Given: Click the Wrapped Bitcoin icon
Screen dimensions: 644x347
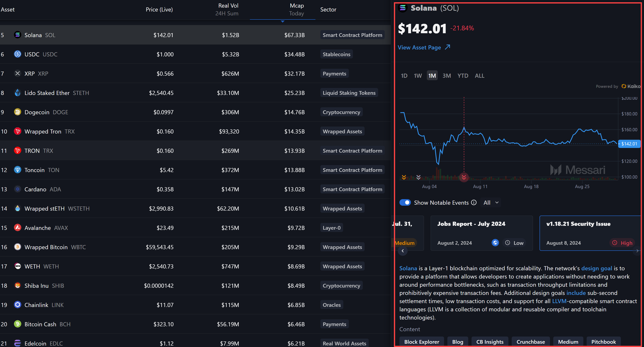Looking at the screenshot, I should [17, 247].
